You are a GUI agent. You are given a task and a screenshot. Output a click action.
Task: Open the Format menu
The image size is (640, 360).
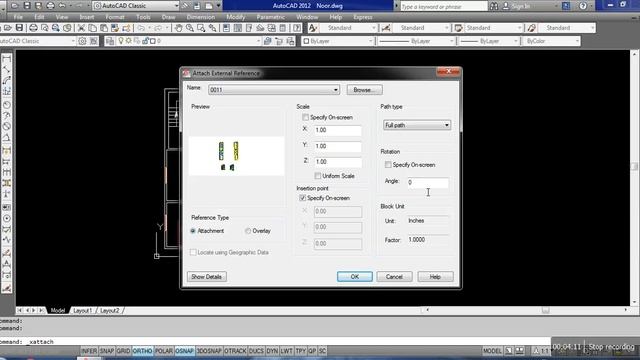pos(115,17)
